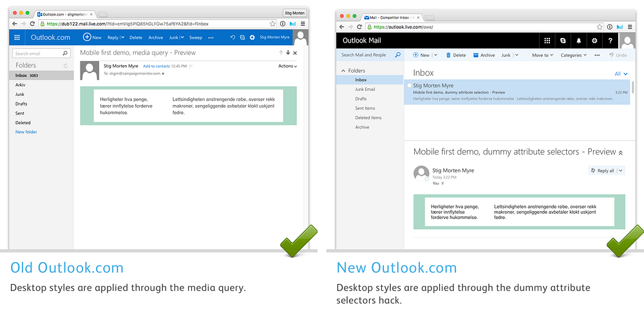Open app launcher grid in old Outlook.com
The width and height of the screenshot is (644, 311).
tap(17, 37)
